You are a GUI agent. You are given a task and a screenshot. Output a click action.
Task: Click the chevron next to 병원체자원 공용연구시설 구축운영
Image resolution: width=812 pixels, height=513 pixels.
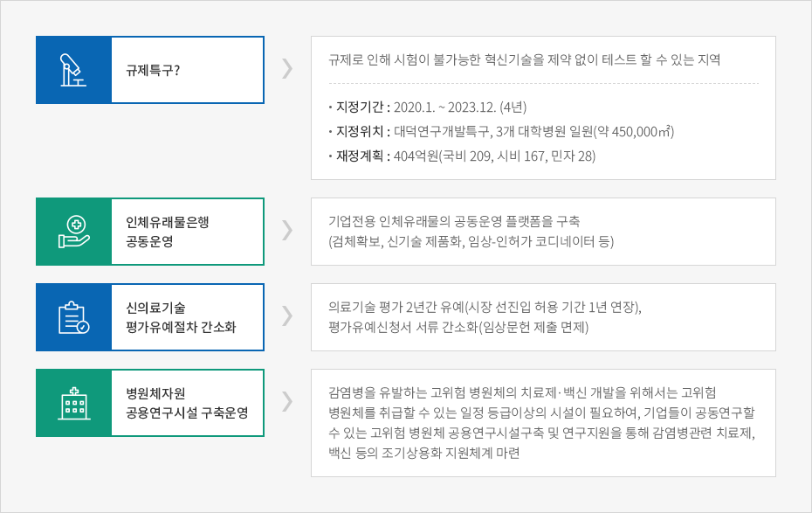287,402
